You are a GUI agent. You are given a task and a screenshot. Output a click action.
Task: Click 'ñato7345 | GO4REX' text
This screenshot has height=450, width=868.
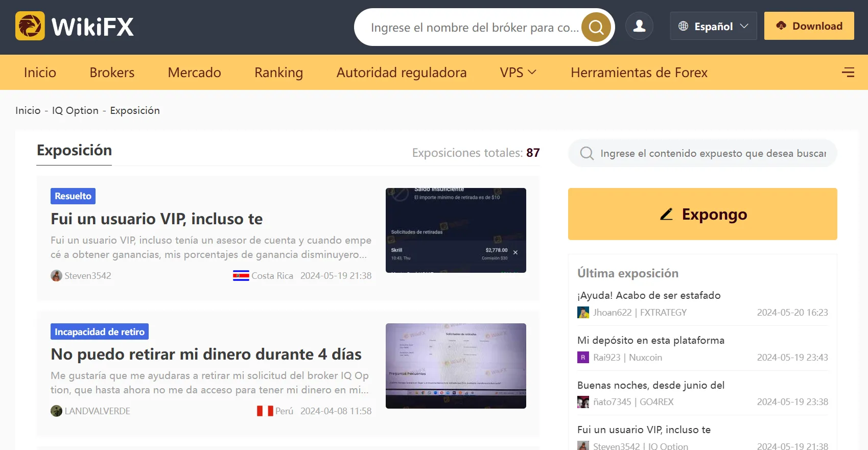[x=634, y=402]
